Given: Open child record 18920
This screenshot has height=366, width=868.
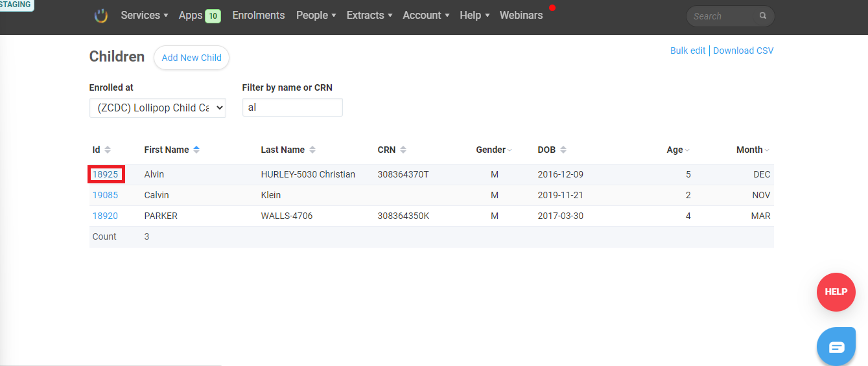Looking at the screenshot, I should tap(106, 216).
